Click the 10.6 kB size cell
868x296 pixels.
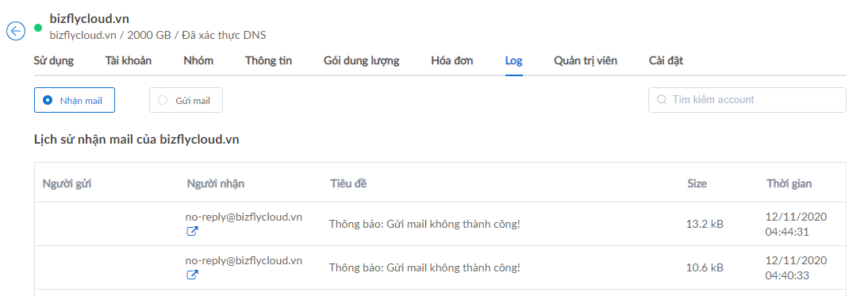(x=705, y=267)
